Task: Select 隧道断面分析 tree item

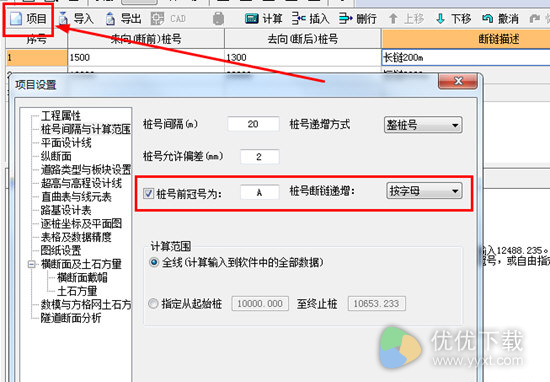Action: click(x=71, y=318)
